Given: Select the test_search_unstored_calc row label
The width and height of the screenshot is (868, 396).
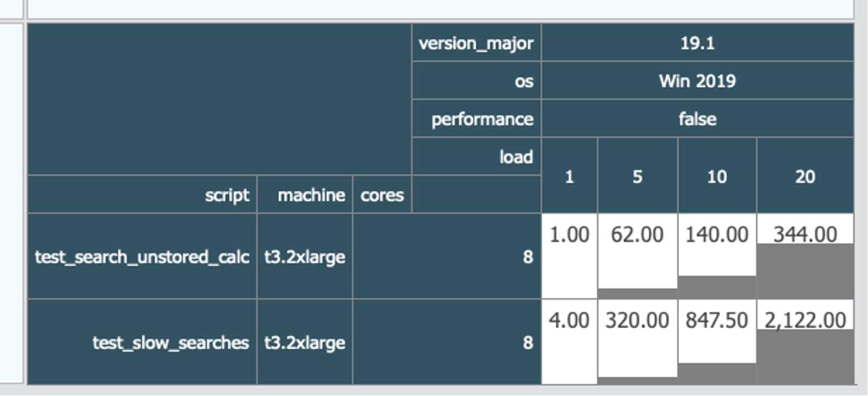Looking at the screenshot, I should coord(142,256).
